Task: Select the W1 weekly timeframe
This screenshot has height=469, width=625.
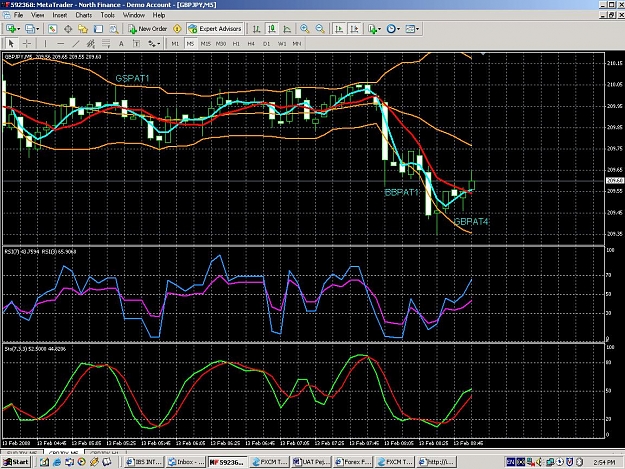Action: 282,43
